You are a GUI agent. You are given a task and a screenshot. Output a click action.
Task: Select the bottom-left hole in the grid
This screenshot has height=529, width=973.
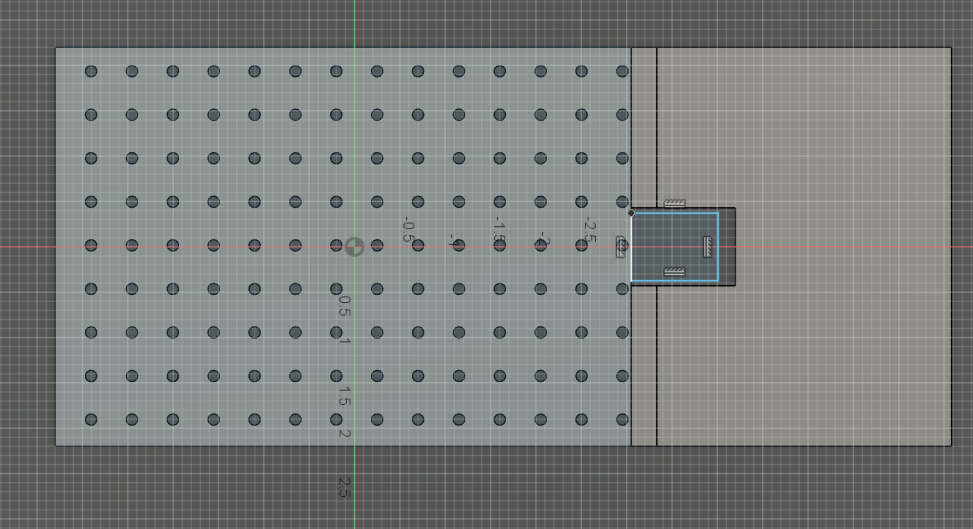pyautogui.click(x=91, y=419)
